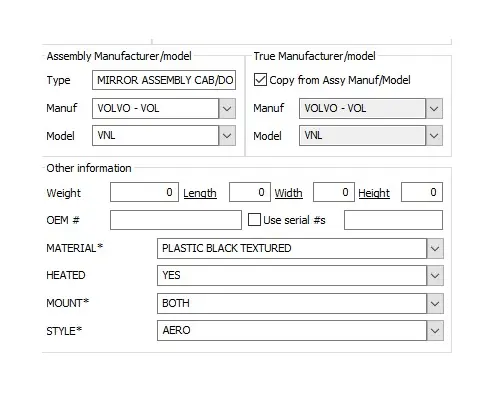Expand the True Manufacturer Model dropdown

point(434,136)
